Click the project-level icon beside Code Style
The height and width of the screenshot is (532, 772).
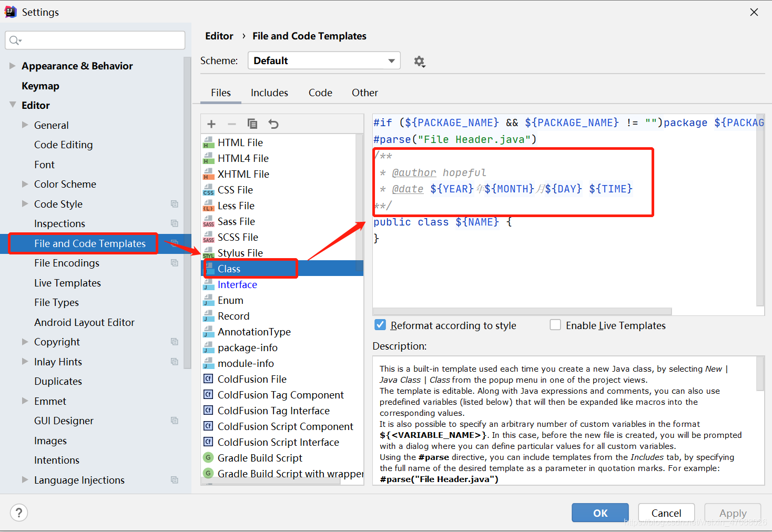coord(175,204)
